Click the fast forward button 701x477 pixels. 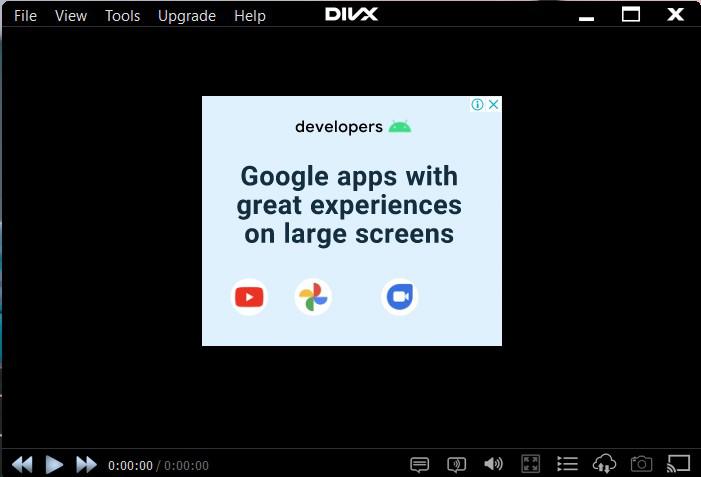pyautogui.click(x=86, y=464)
